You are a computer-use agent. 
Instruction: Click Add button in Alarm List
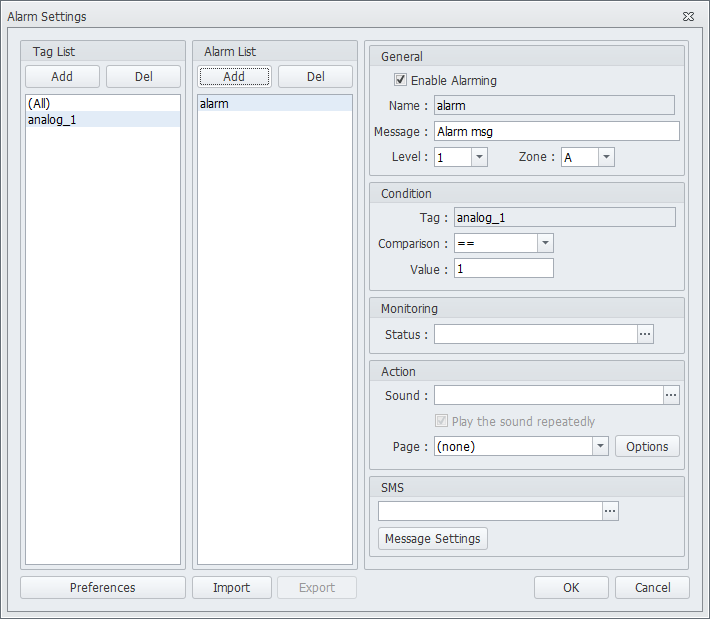click(234, 77)
